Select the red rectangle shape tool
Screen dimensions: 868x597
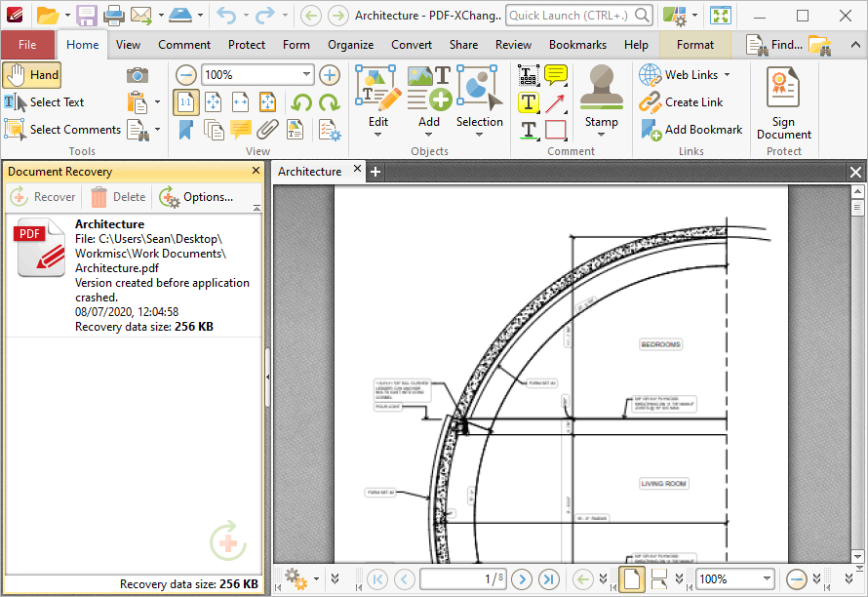point(556,130)
